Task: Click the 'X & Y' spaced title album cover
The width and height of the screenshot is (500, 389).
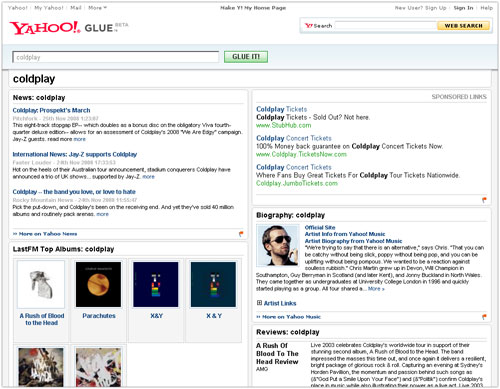Action: [213, 284]
